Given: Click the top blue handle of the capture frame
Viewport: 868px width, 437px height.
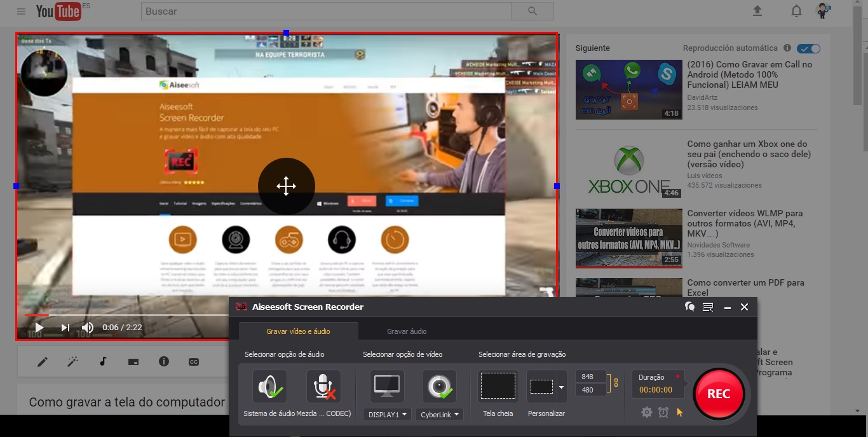Looking at the screenshot, I should pos(286,32).
